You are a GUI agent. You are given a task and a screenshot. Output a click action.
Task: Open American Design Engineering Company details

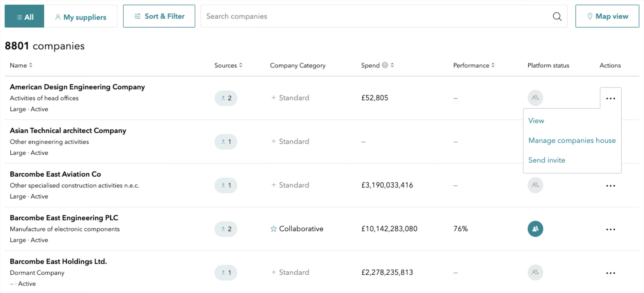(77, 87)
